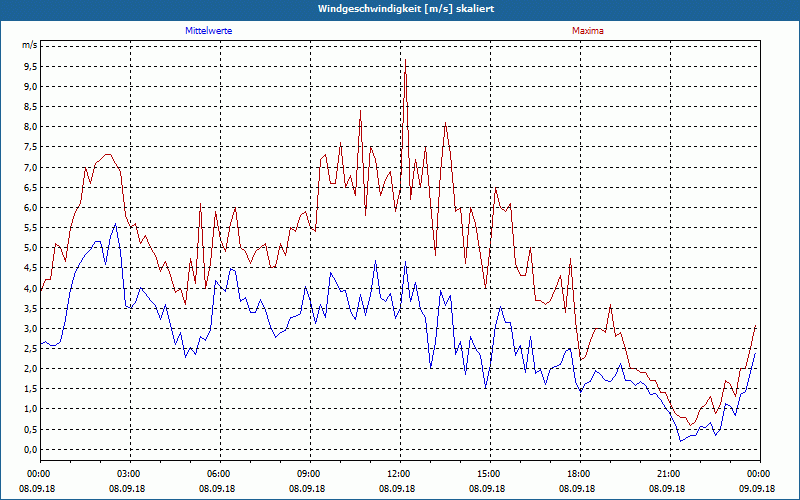Click the 09.09.18 date label
This screenshot has height=500, width=800.
click(757, 488)
